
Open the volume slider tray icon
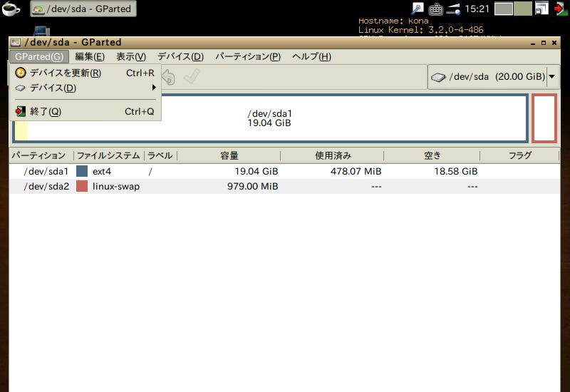click(453, 9)
